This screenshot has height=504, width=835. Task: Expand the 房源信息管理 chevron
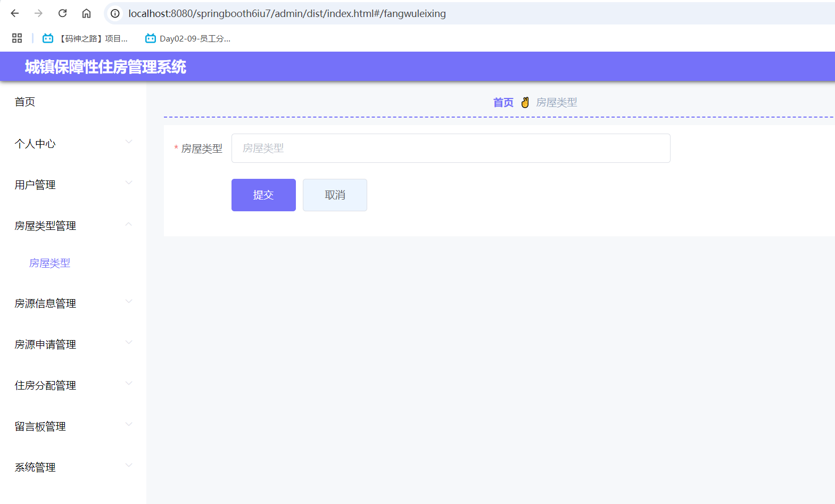coord(128,301)
